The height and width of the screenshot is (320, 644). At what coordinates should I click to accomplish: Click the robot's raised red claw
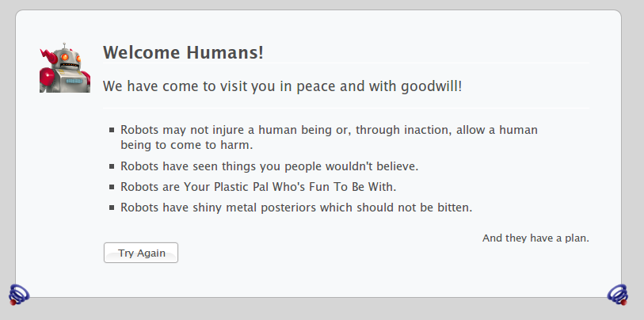click(48, 57)
